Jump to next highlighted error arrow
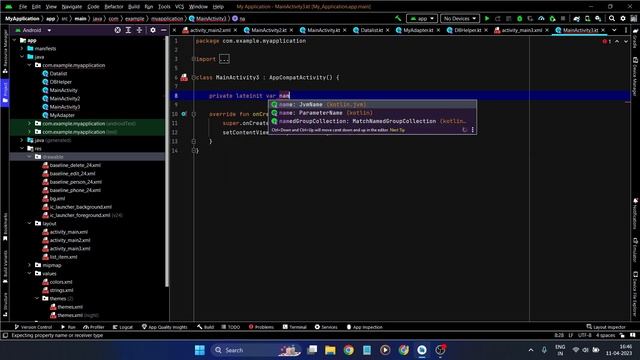The width and height of the screenshot is (640, 360). pyautogui.click(x=626, y=41)
